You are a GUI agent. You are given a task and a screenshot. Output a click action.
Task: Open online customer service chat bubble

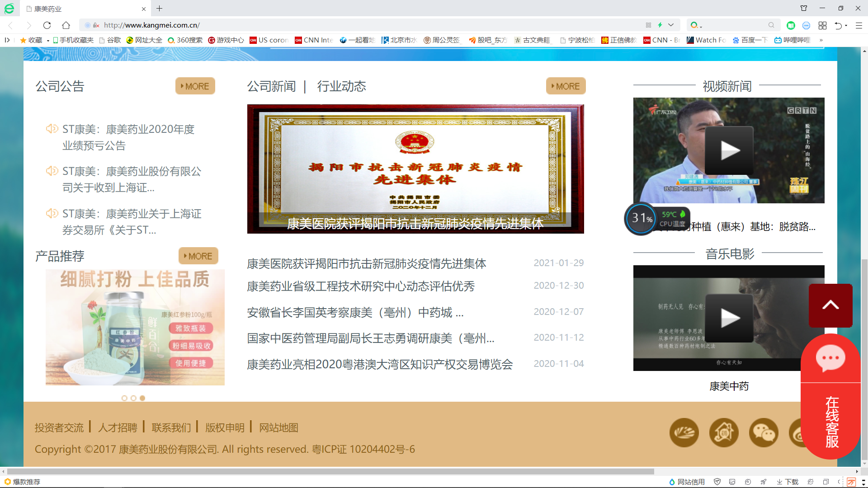pyautogui.click(x=830, y=358)
